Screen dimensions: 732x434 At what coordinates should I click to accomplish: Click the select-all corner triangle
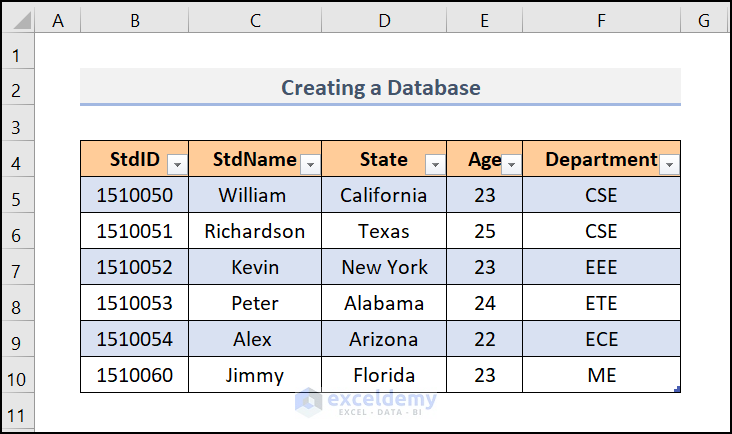[19, 18]
